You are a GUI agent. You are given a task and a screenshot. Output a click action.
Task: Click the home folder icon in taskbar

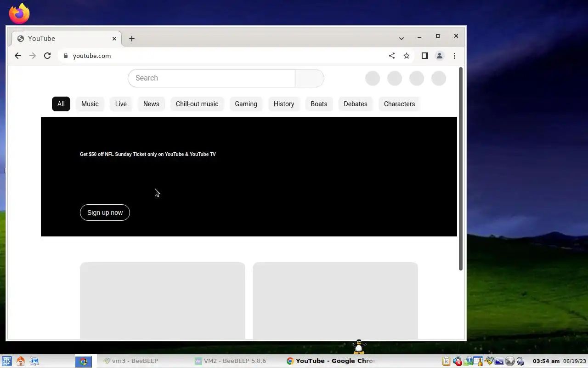pos(21,361)
